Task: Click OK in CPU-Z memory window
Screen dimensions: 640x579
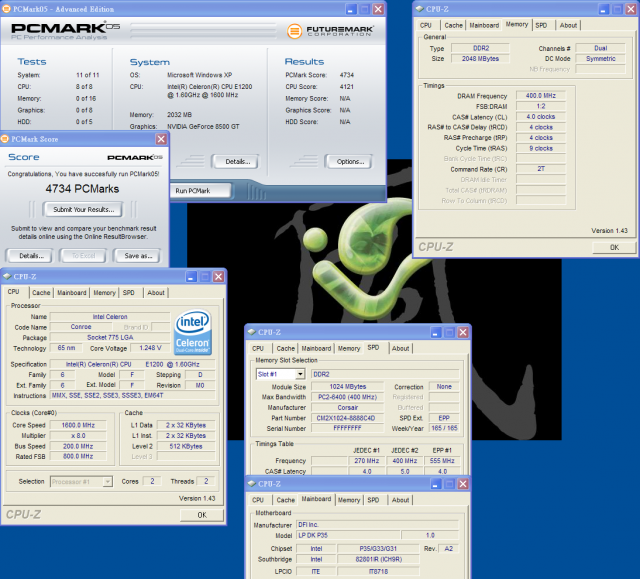Action: click(614, 247)
